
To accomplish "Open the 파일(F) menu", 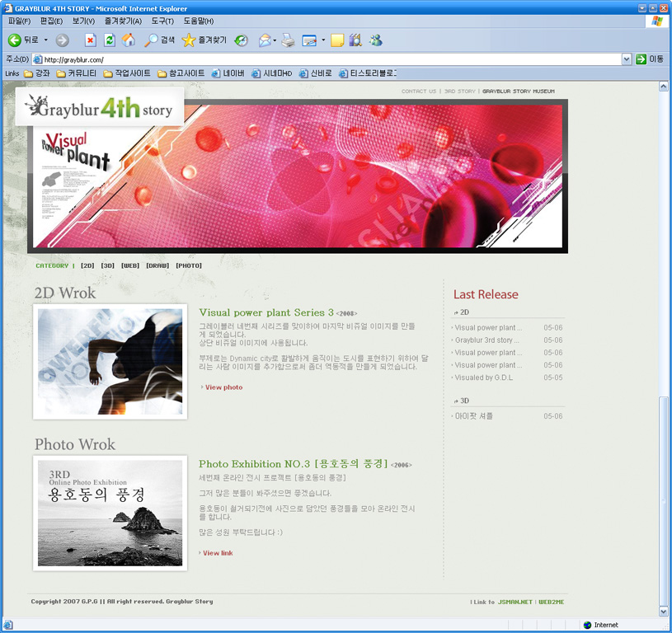I will click(x=19, y=21).
